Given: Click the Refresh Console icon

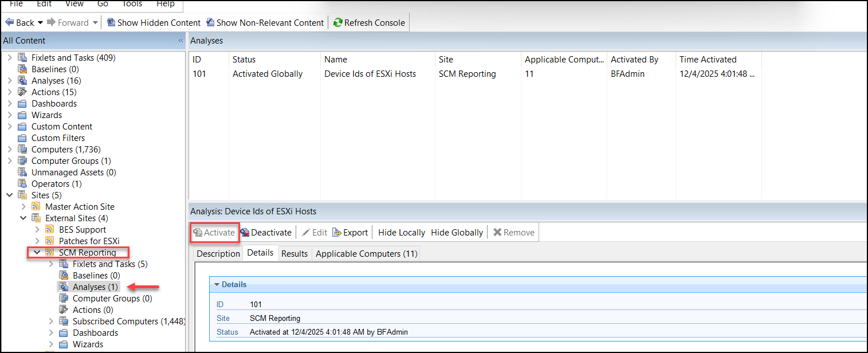Looking at the screenshot, I should tap(338, 23).
